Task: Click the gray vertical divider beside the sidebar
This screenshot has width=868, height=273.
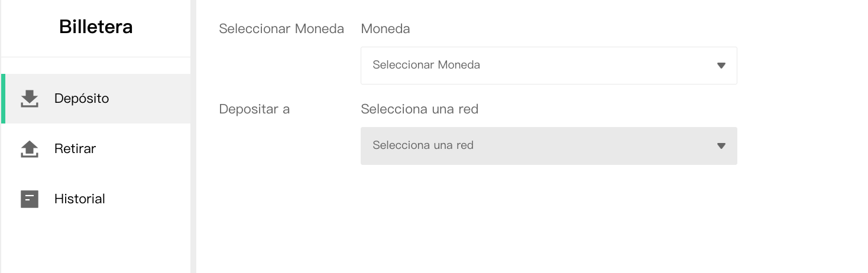Action: point(193,136)
